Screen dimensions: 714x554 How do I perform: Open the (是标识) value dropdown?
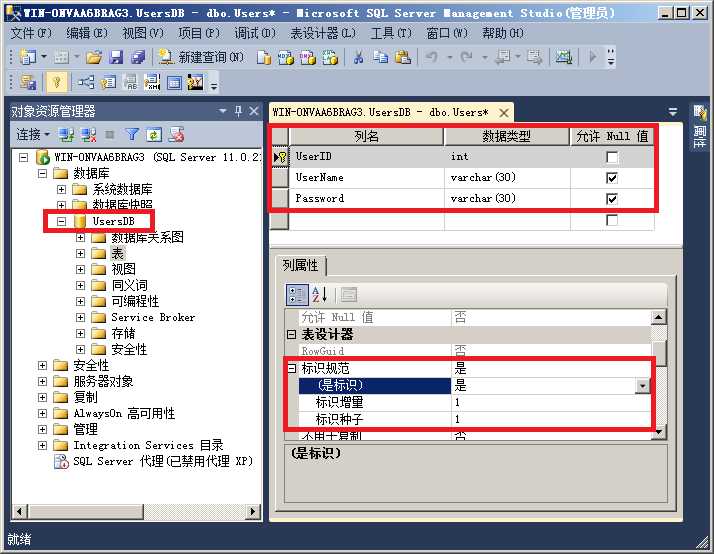[642, 386]
